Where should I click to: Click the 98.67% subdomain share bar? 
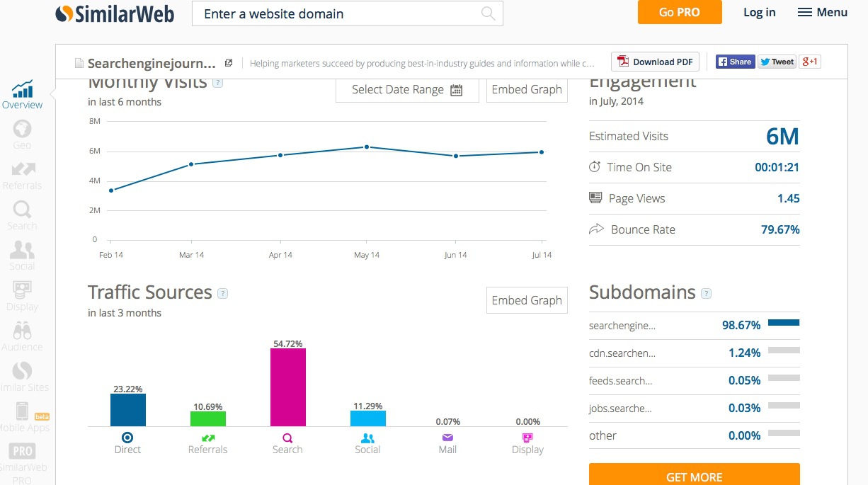(784, 323)
